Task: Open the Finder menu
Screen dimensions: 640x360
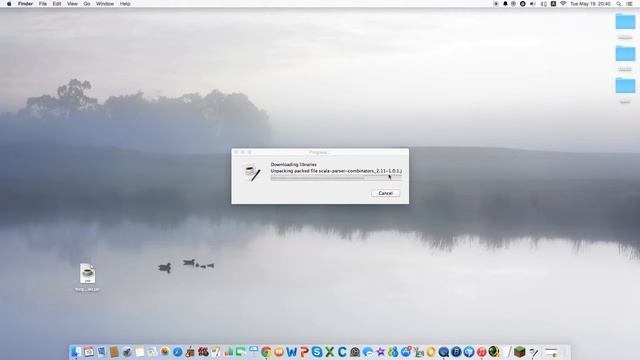Action: click(25, 4)
